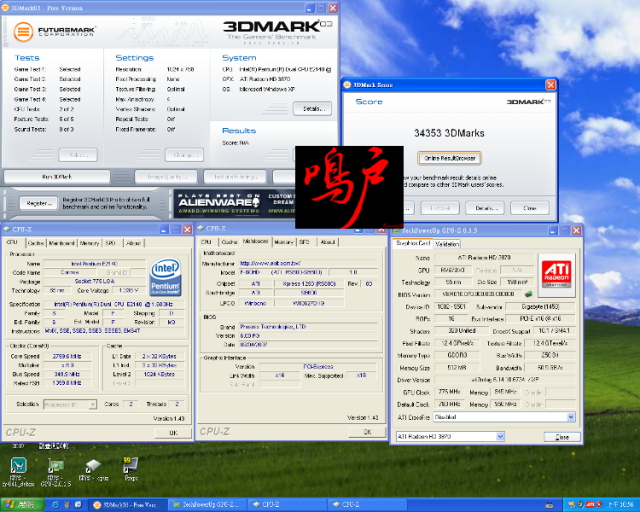Image resolution: width=640 pixels, height=512 pixels.
Task: Click the Alienware advertisement banner
Action: tap(234, 203)
